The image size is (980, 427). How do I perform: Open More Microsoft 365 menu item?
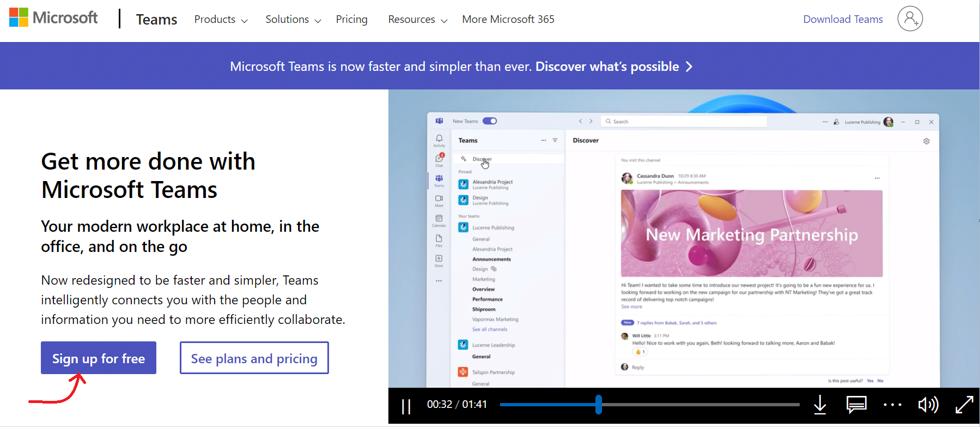[x=508, y=20]
